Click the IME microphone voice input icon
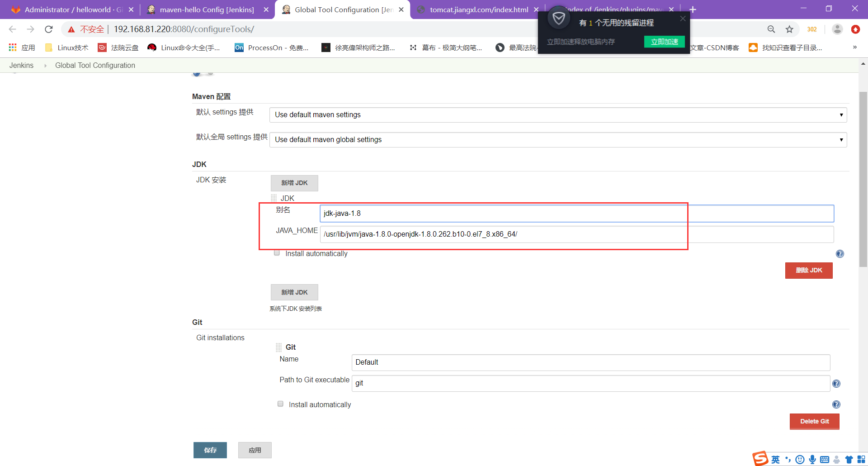The height and width of the screenshot is (466, 868). 812,460
